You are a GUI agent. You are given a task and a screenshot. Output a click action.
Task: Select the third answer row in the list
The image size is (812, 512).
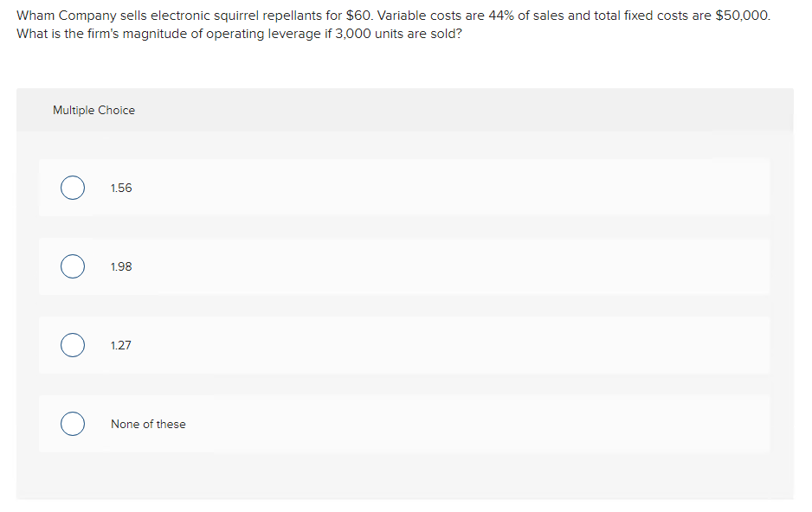403,345
